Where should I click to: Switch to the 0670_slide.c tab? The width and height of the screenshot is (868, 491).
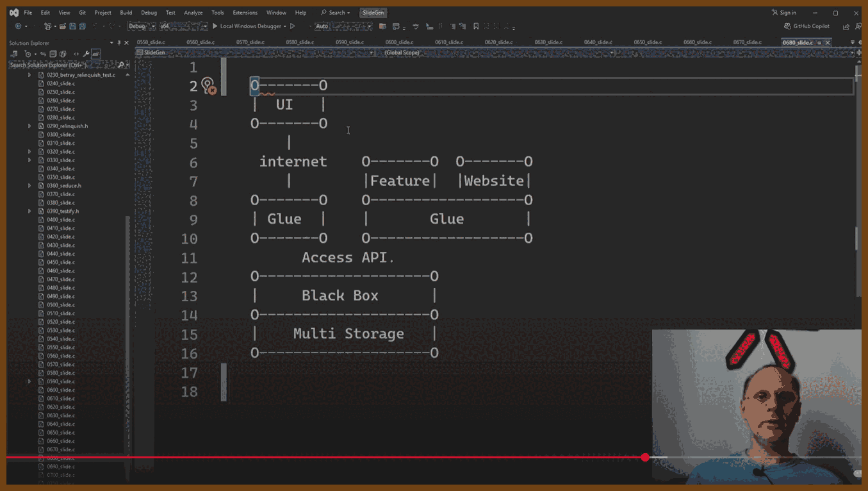(x=748, y=42)
